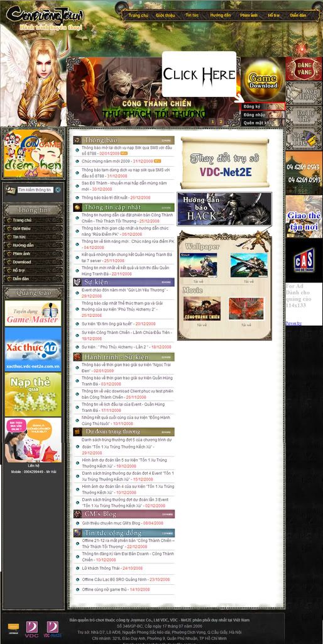Open the Nạp thẻ qua SMS banner
Image resolution: width=323 pixels, height=644 pixels.
(33, 394)
